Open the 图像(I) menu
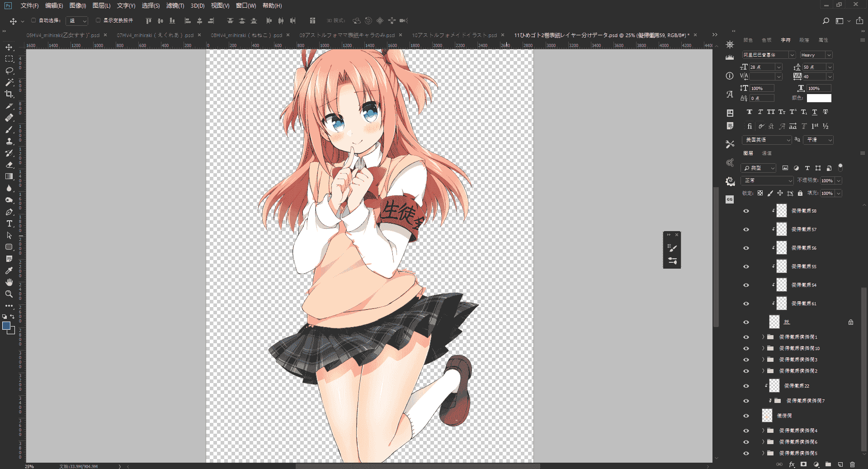The height and width of the screenshot is (469, 868). coord(78,5)
